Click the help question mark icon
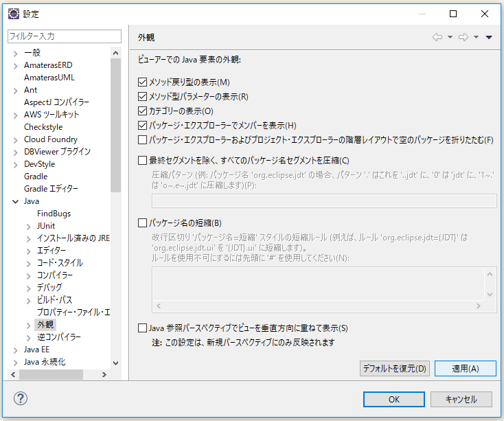The image size is (504, 421). (x=21, y=398)
